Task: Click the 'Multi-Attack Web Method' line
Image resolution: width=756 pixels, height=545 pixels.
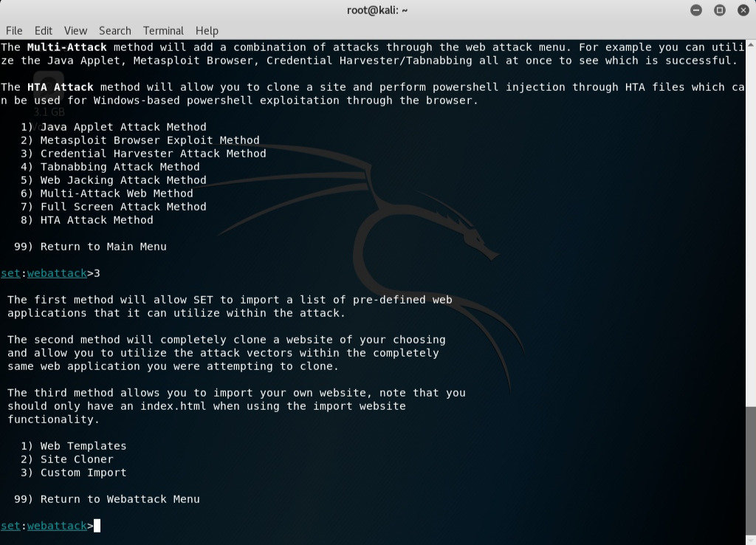Action: [106, 193]
